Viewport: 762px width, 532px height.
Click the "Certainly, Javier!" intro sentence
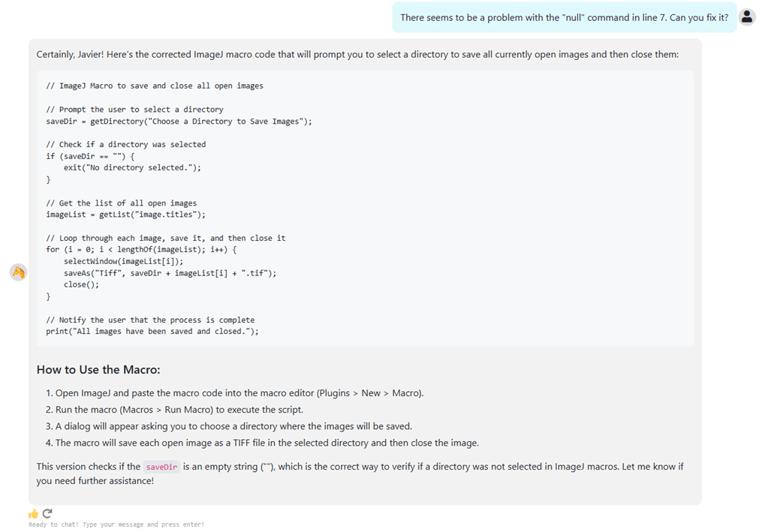click(357, 55)
